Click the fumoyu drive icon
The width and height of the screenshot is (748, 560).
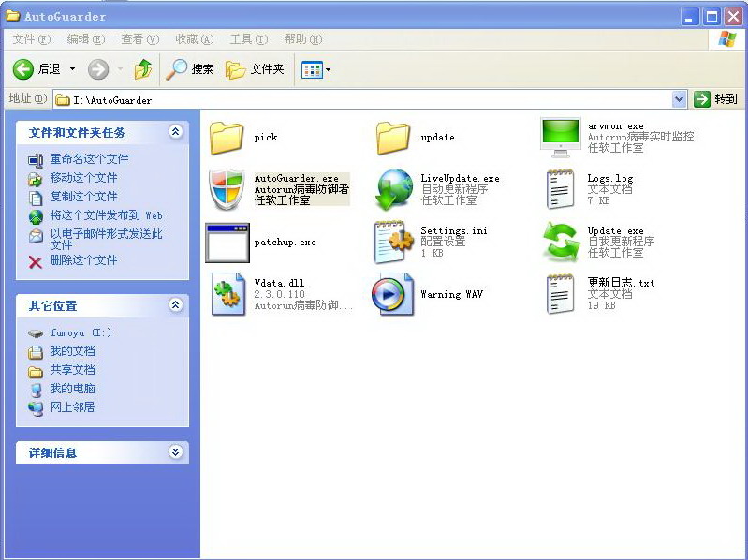(x=36, y=333)
